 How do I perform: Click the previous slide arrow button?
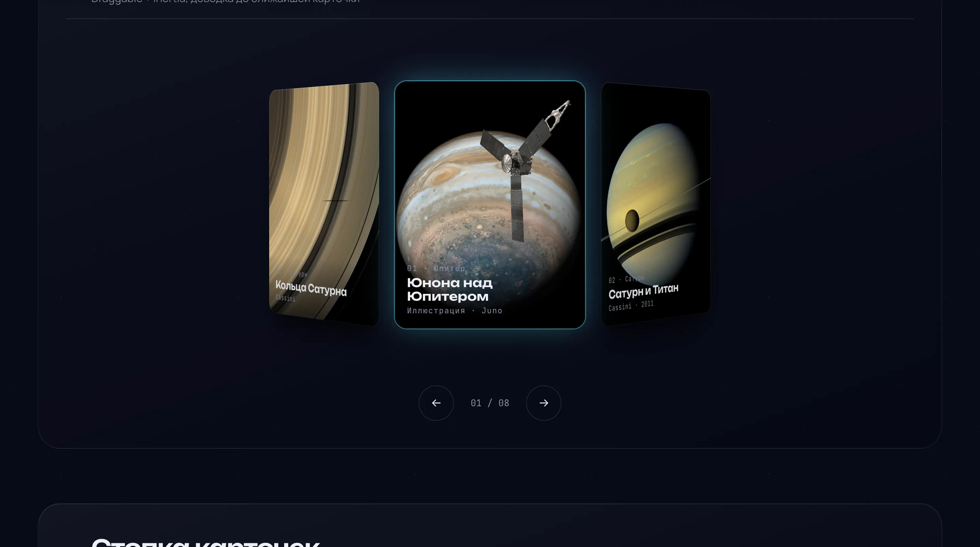point(436,403)
